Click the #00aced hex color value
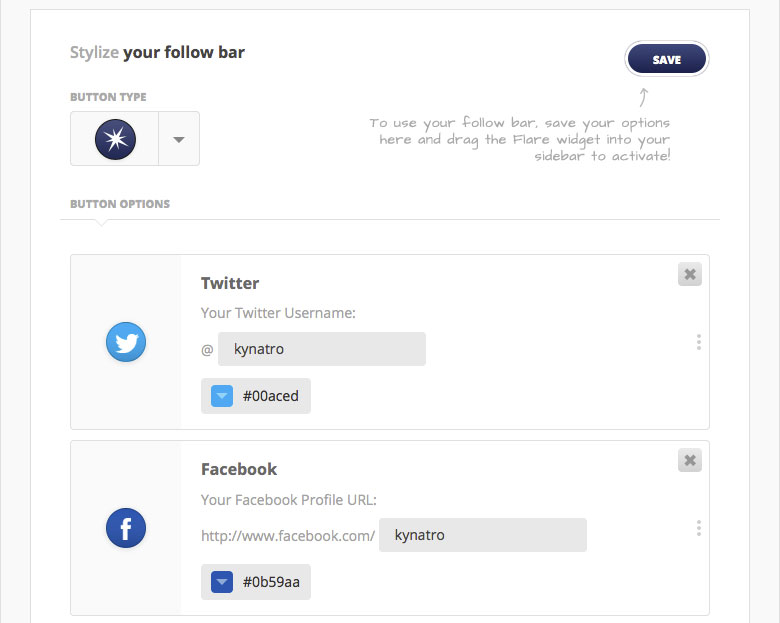 tap(271, 396)
